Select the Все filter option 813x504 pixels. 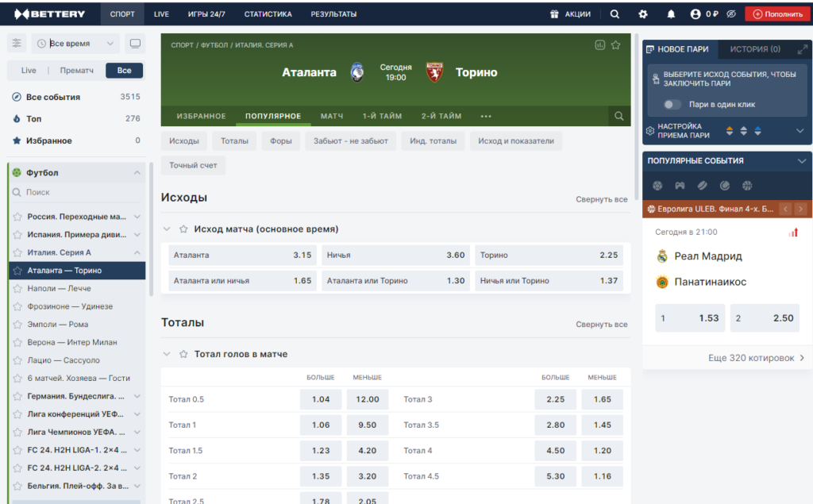click(x=124, y=71)
